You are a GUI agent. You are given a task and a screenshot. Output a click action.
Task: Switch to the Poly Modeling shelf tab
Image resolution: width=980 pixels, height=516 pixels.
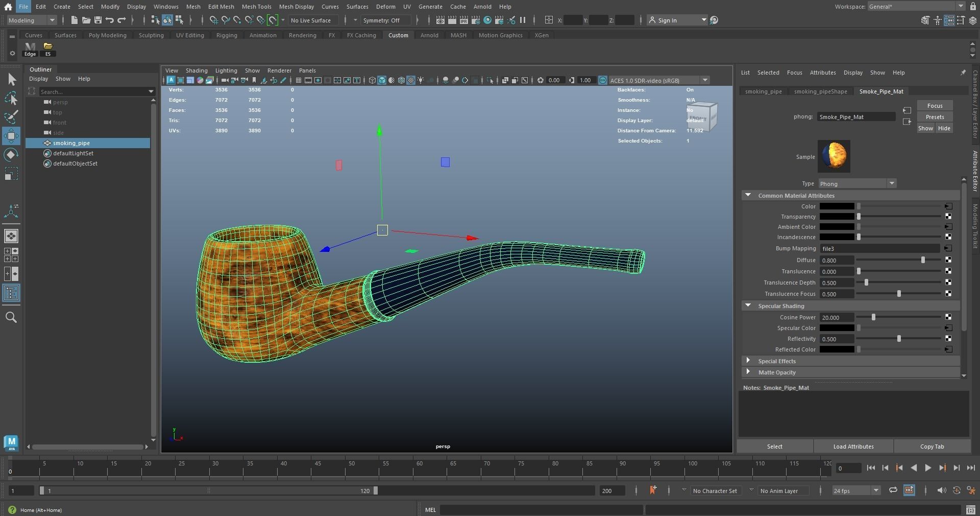click(x=107, y=35)
